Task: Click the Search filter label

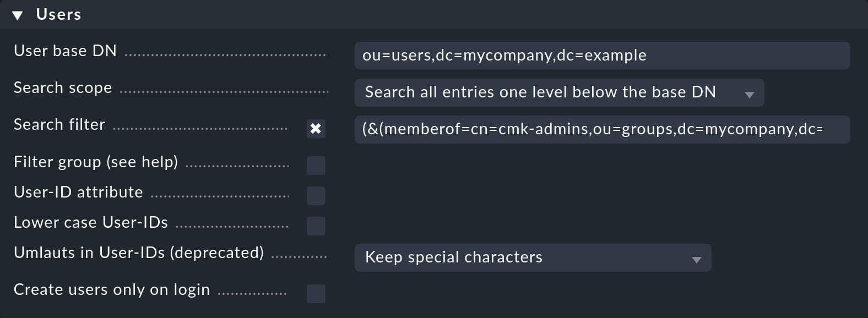Action: (x=59, y=124)
